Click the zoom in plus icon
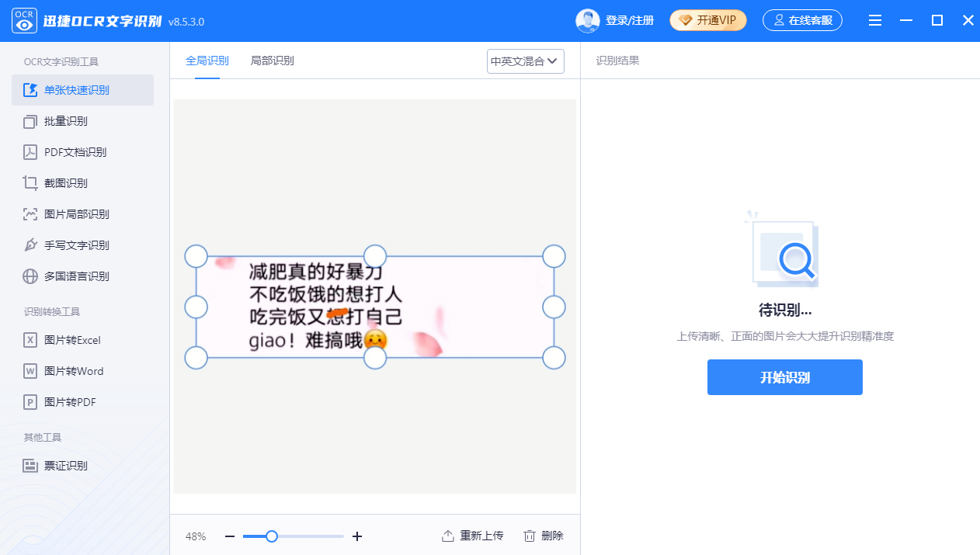Image resolution: width=980 pixels, height=555 pixels. point(357,536)
